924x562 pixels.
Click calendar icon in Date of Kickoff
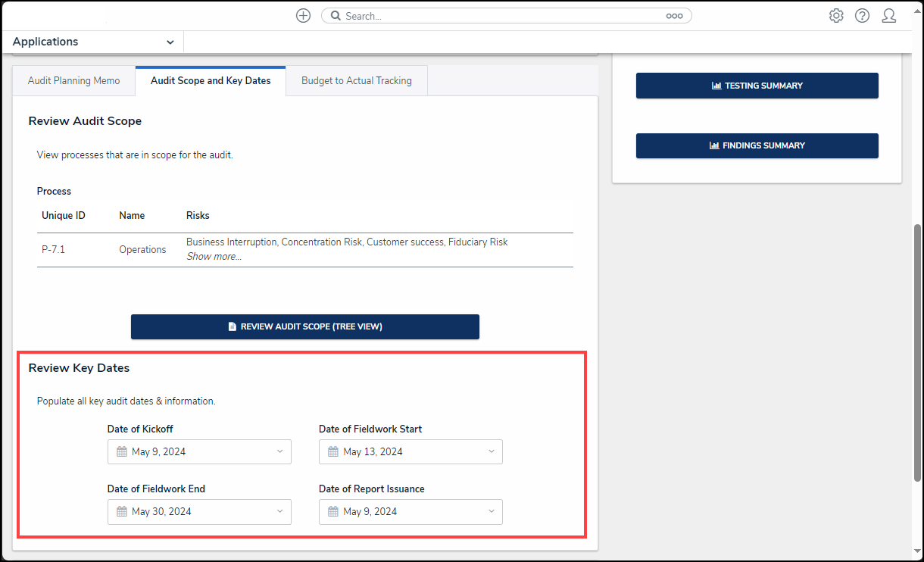[122, 451]
